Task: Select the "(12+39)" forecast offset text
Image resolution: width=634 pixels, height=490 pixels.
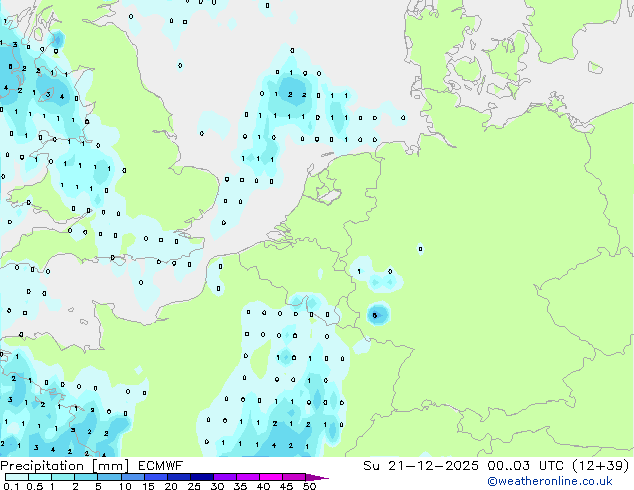Action: [600, 466]
